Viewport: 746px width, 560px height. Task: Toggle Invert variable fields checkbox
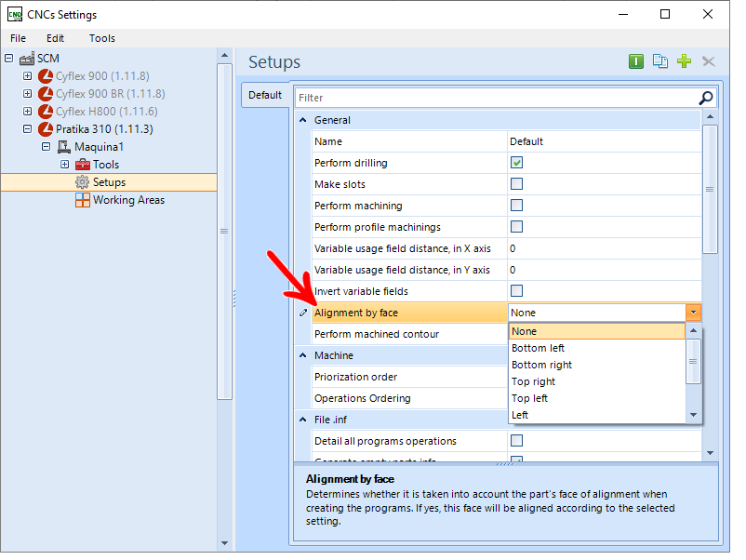point(516,291)
